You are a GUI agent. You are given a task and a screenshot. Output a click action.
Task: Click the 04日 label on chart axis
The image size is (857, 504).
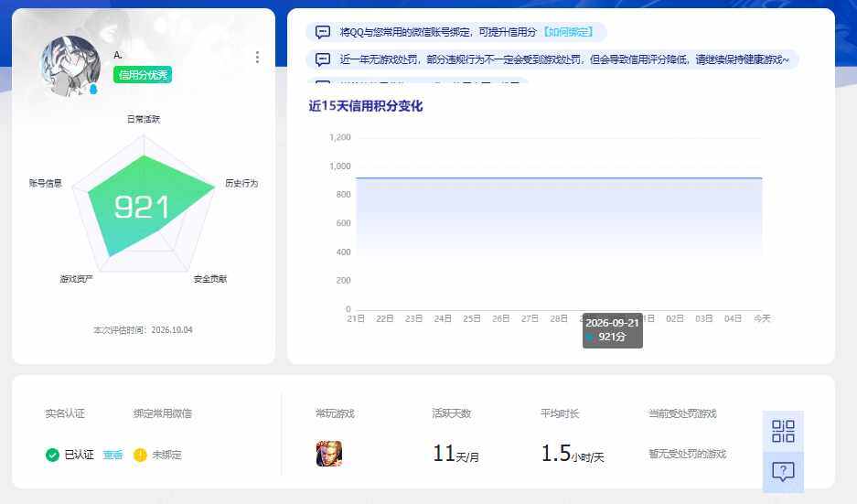(x=733, y=318)
